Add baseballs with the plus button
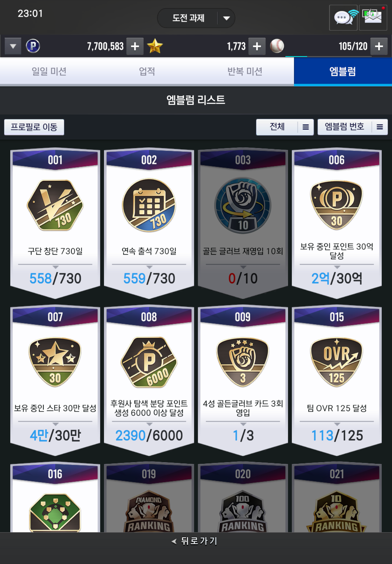The width and height of the screenshot is (392, 564). [x=379, y=46]
